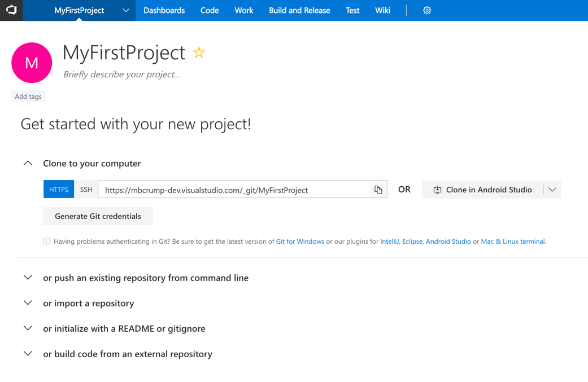Select HTTPS clone protocol
588x382 pixels.
pyautogui.click(x=59, y=190)
